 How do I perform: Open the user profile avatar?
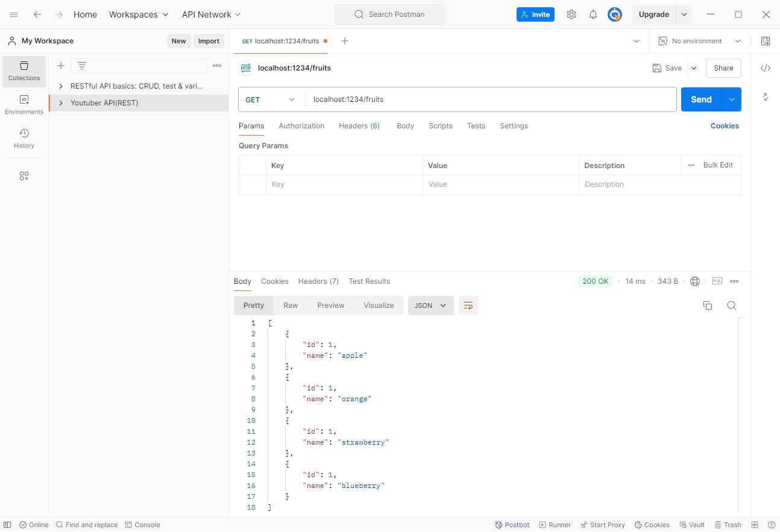pyautogui.click(x=614, y=14)
